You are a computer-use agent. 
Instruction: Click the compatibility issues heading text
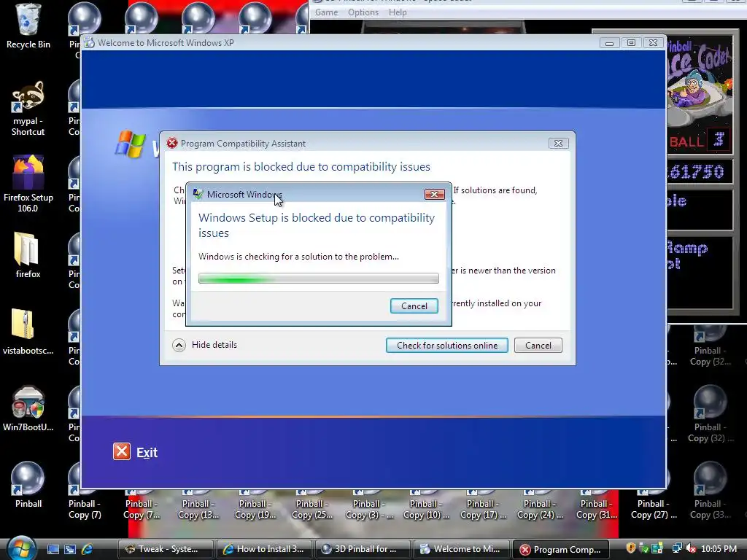(301, 167)
